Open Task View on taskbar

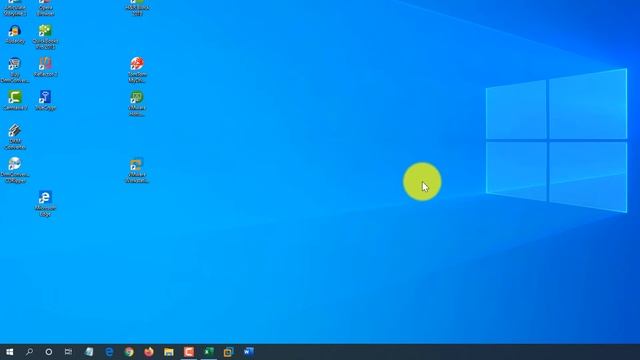point(68,351)
